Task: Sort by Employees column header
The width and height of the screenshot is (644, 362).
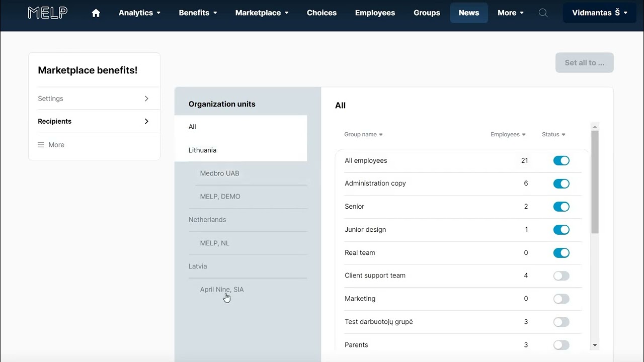Action: (508, 134)
